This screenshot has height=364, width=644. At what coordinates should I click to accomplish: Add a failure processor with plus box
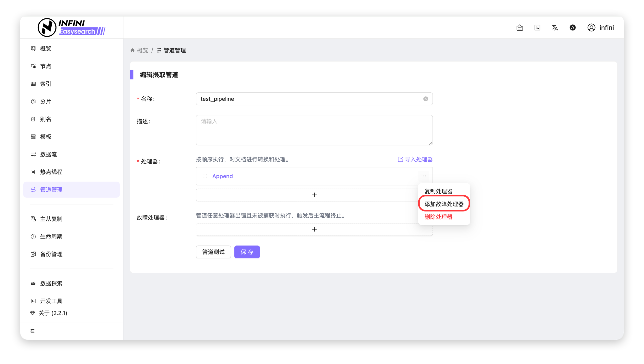pos(314,229)
